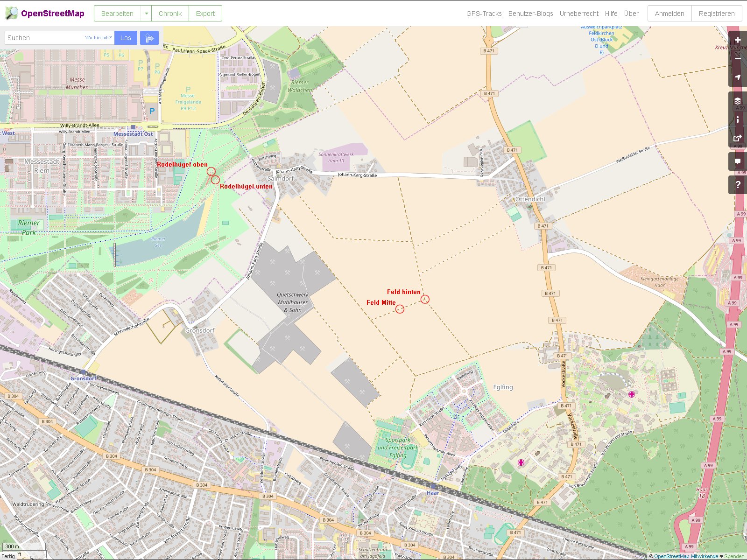Screen dimensions: 747x560
Task: Open the share map panel
Action: coord(738,138)
